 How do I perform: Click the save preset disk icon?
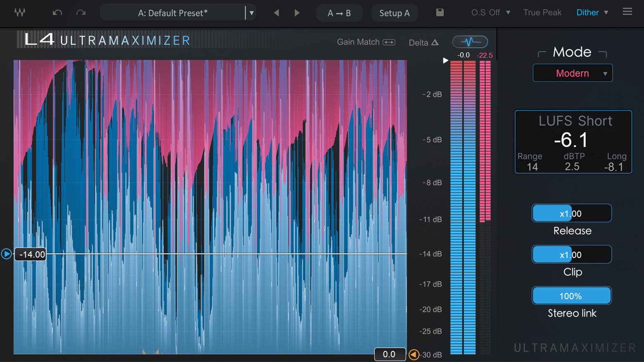(440, 12)
